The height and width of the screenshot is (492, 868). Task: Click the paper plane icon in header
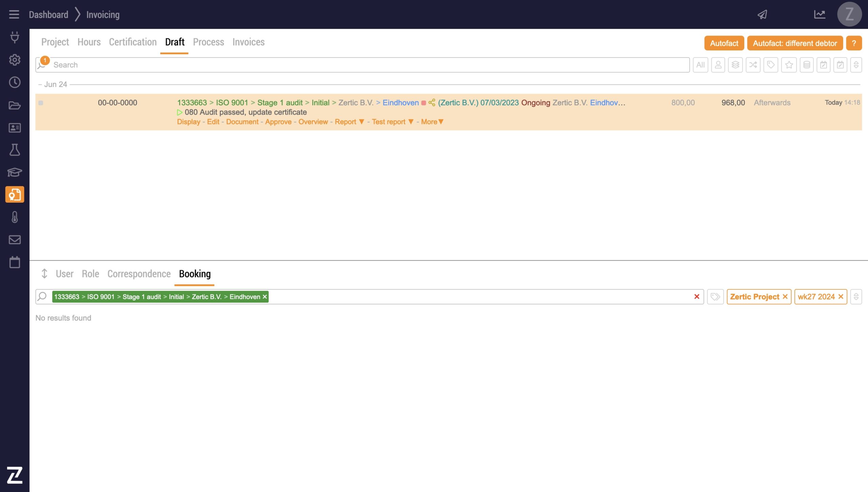click(762, 15)
